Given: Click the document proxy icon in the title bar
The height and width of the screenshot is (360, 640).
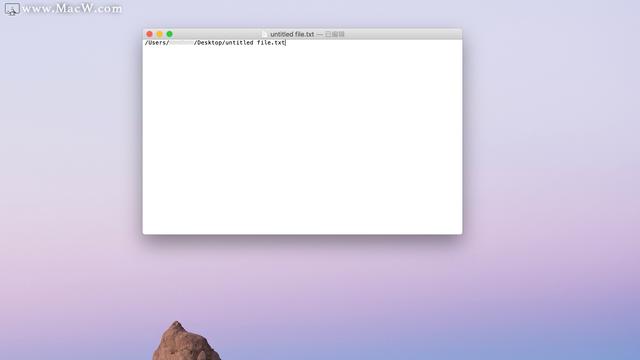Looking at the screenshot, I should (264, 34).
